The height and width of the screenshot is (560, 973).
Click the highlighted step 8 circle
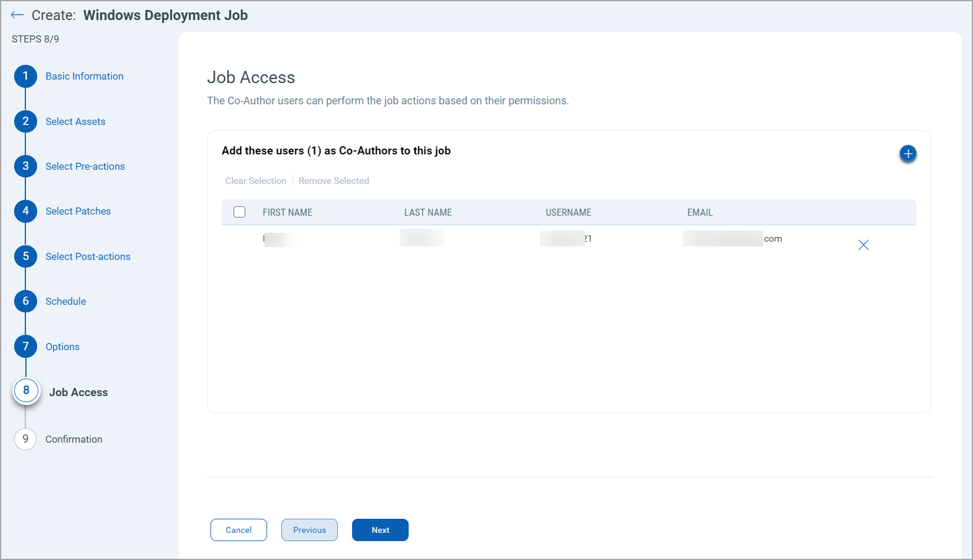[x=26, y=390]
